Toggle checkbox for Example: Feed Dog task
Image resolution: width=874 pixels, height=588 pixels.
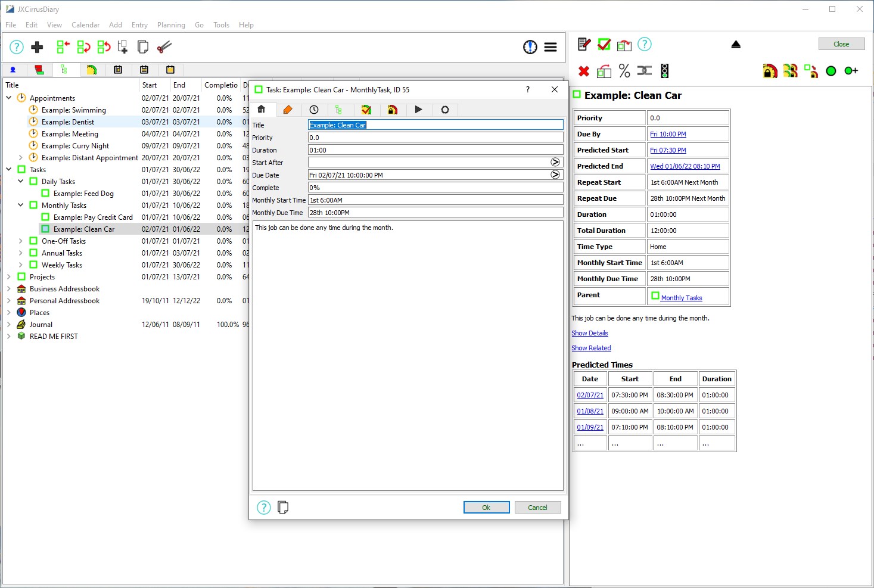coord(45,194)
